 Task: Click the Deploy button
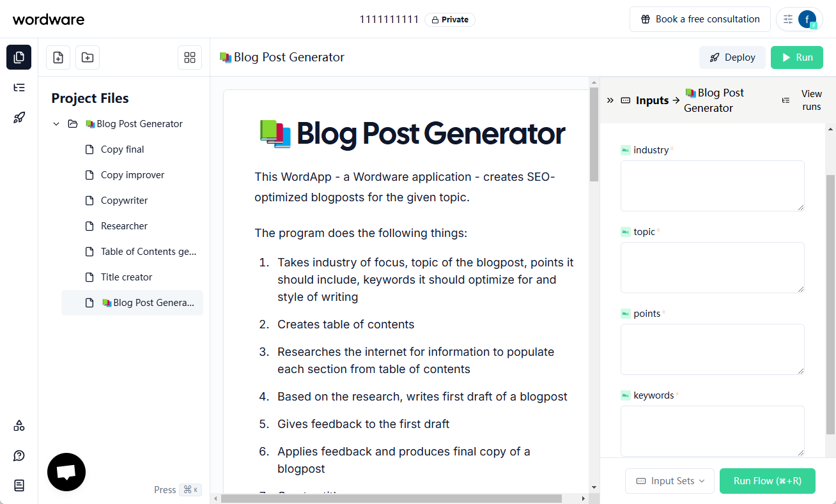coord(732,57)
